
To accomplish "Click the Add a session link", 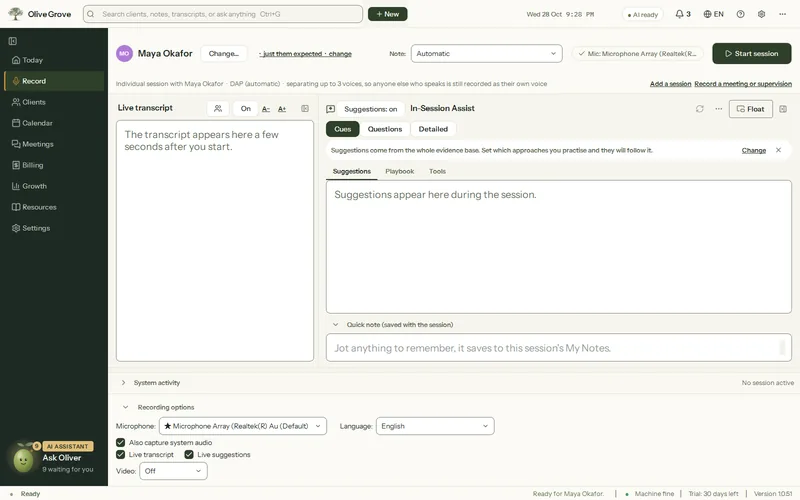I will click(x=670, y=84).
